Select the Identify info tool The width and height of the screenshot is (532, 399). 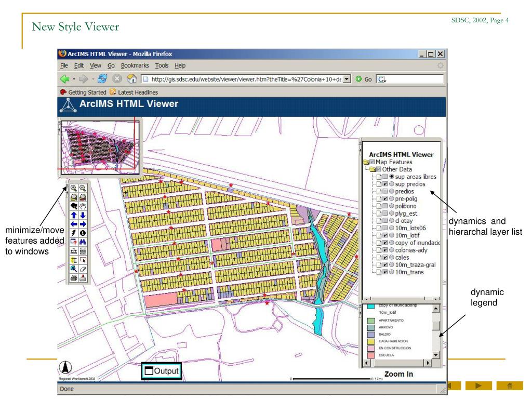pyautogui.click(x=83, y=233)
